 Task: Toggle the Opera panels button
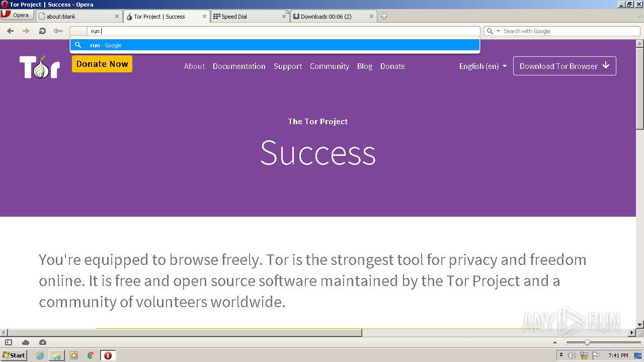point(9,342)
